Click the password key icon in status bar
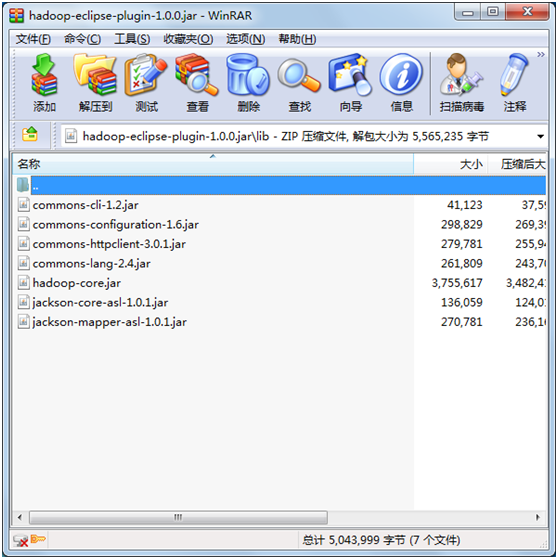 pyautogui.click(x=38, y=539)
